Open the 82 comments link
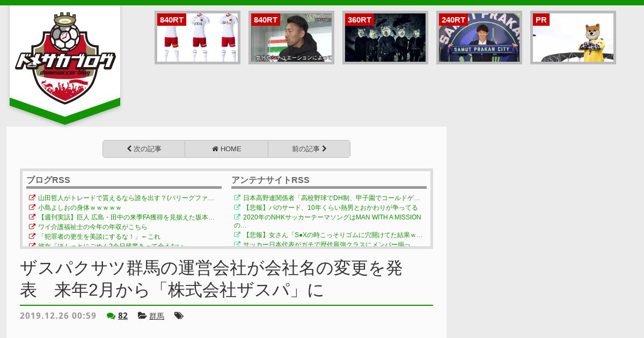The height and width of the screenshot is (338, 644). [123, 316]
